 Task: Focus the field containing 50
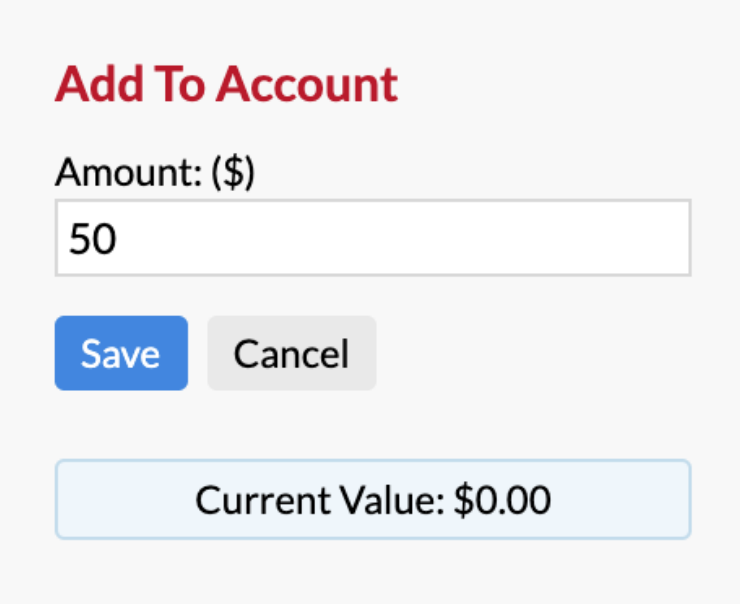(x=372, y=238)
